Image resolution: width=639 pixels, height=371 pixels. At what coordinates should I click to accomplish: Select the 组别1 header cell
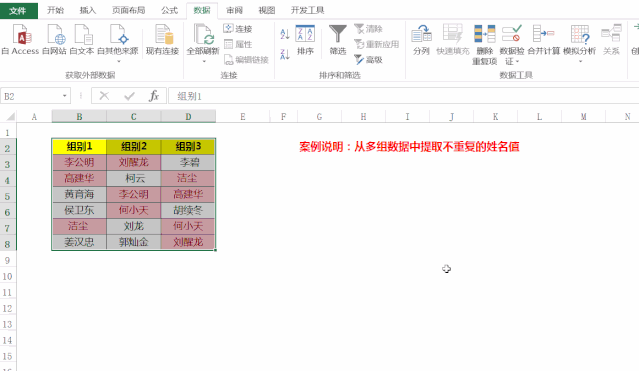click(x=79, y=146)
